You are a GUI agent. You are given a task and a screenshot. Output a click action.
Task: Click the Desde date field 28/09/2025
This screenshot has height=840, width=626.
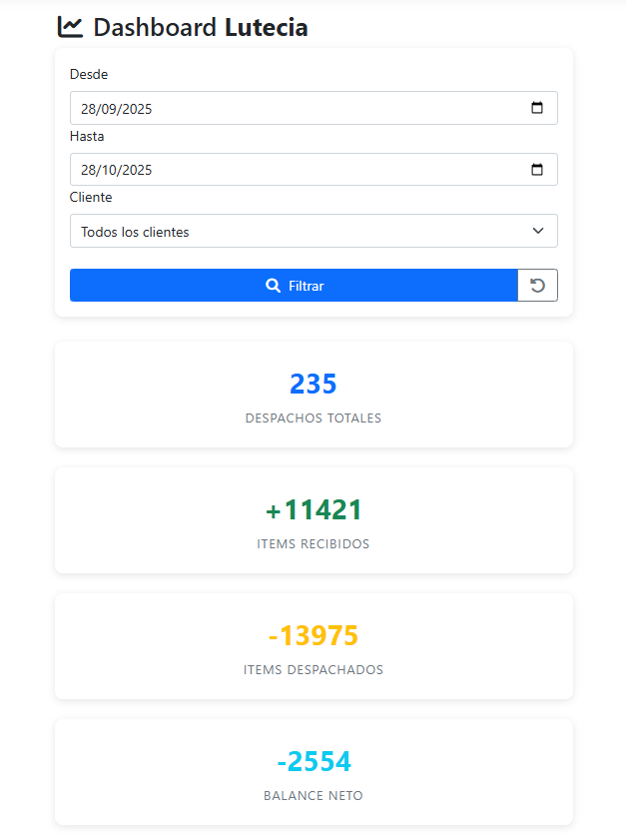[313, 108]
